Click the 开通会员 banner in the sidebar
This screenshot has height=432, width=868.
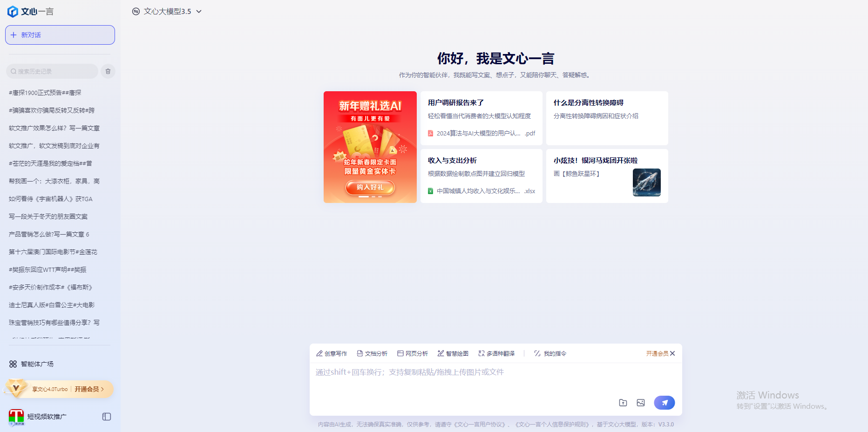[60, 389]
